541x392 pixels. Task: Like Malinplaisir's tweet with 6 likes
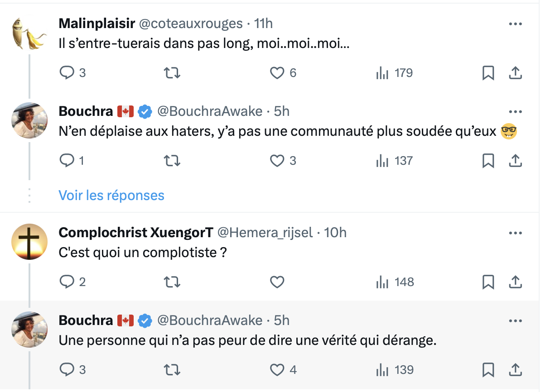click(x=277, y=73)
